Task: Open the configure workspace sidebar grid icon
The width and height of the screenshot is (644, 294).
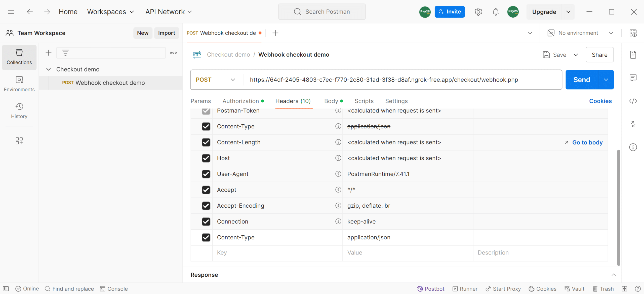Action: click(x=19, y=141)
